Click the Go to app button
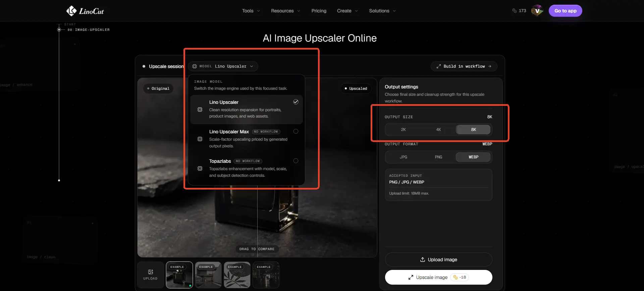Image resolution: width=644 pixels, height=291 pixels. tap(565, 11)
